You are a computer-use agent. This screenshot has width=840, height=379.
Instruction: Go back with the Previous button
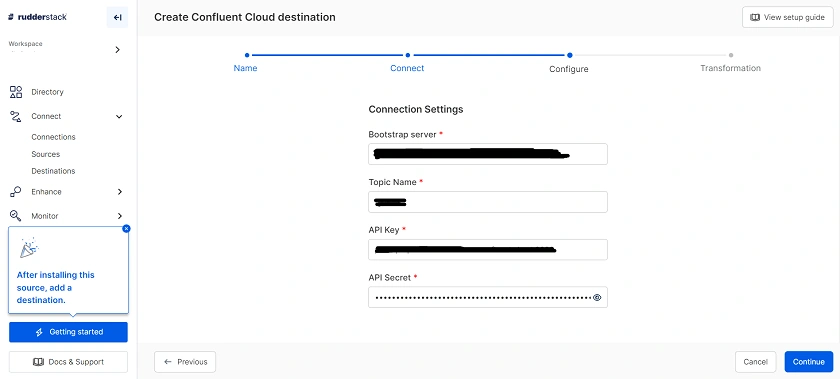(x=185, y=362)
